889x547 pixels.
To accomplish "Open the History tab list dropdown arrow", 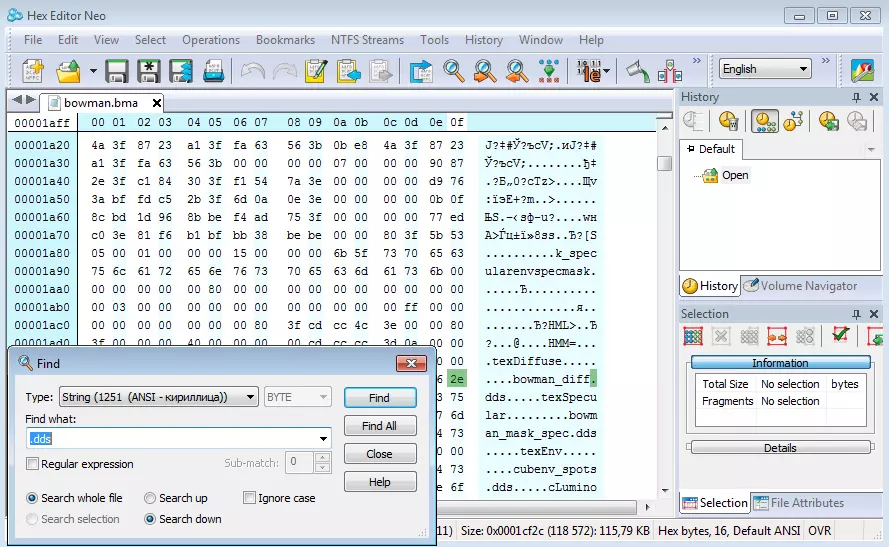I will pos(871,150).
